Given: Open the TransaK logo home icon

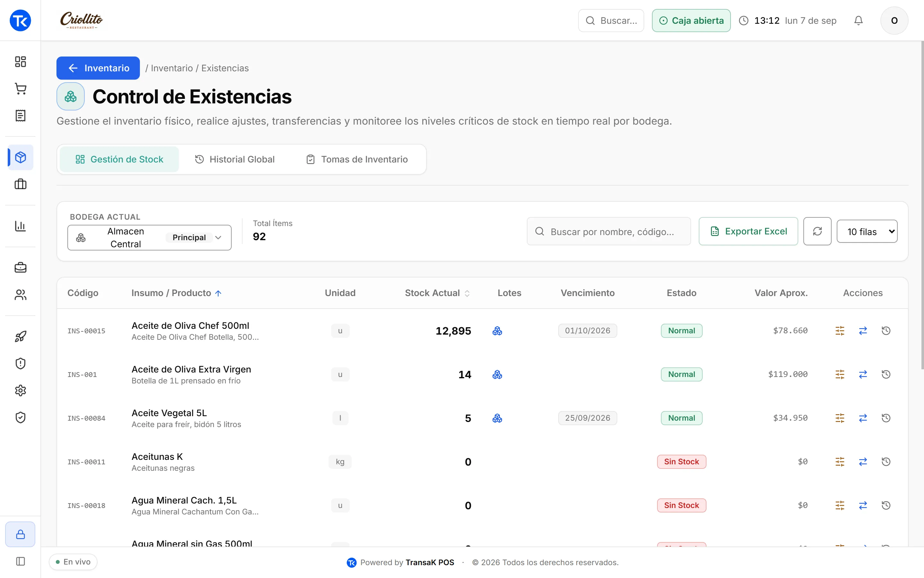Looking at the screenshot, I should [20, 21].
